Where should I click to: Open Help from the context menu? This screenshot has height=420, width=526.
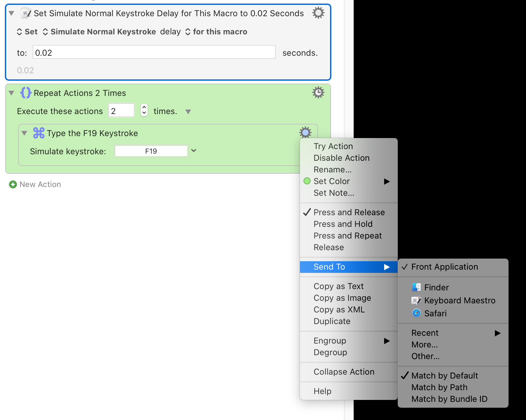(349, 391)
